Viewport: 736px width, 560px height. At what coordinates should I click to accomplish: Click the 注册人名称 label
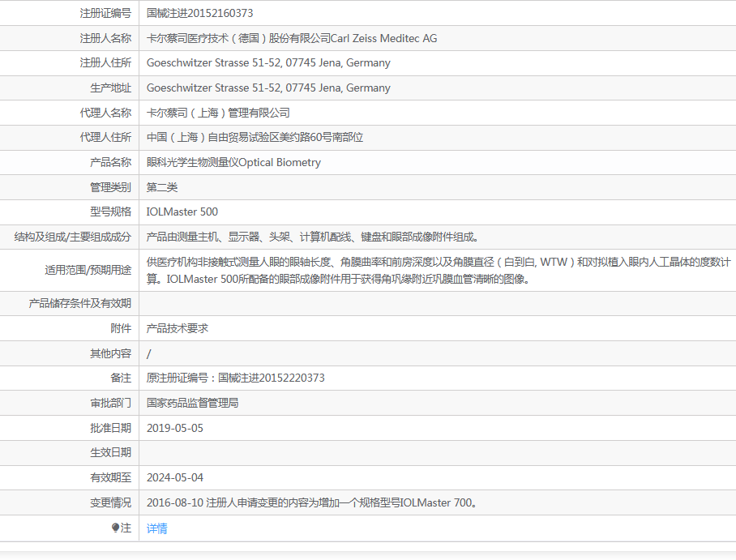click(105, 38)
